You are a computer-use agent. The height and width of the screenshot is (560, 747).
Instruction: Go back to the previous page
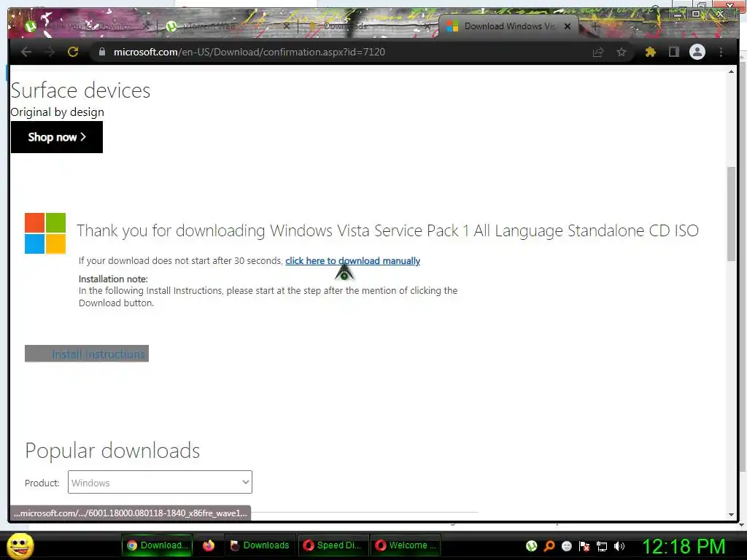click(26, 52)
